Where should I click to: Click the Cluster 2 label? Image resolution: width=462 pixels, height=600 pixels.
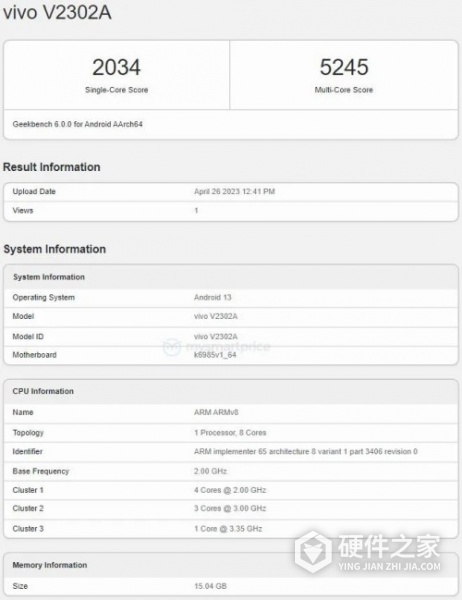coord(28,509)
